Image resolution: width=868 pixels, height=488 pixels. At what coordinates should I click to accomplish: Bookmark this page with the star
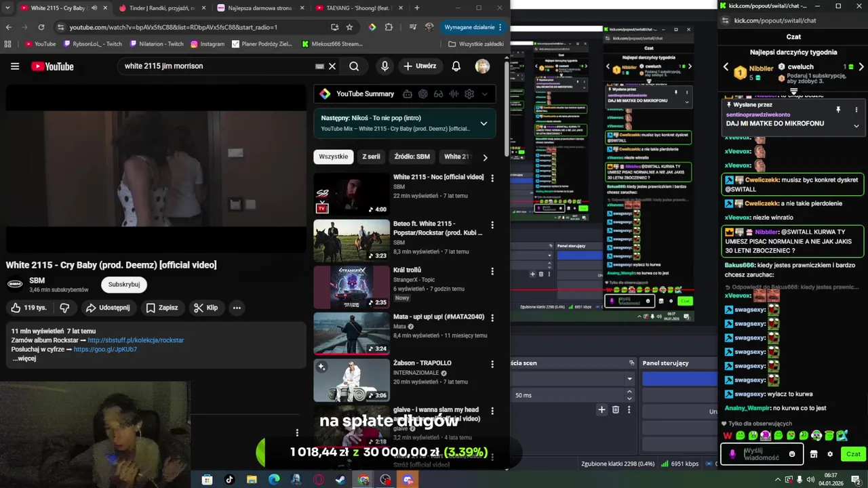pos(349,27)
